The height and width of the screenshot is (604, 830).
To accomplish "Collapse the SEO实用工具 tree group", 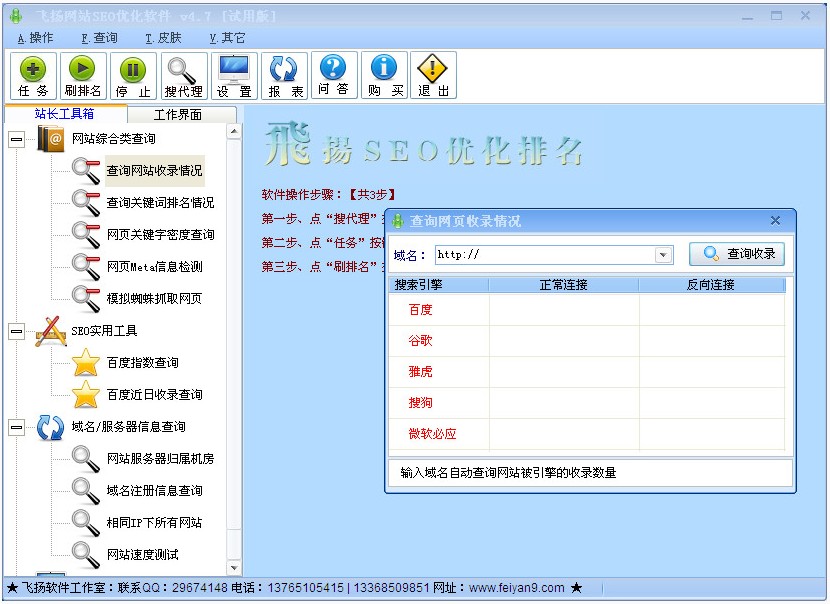I will [x=16, y=331].
